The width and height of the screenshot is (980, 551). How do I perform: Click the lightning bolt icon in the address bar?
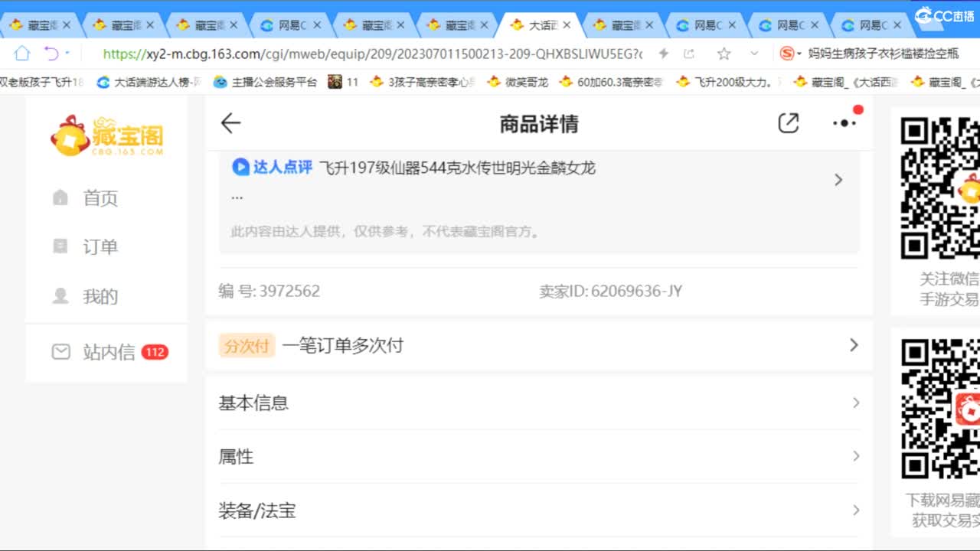click(x=664, y=54)
